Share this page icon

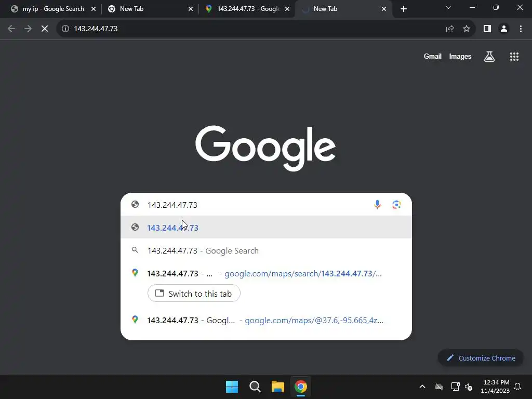(450, 29)
